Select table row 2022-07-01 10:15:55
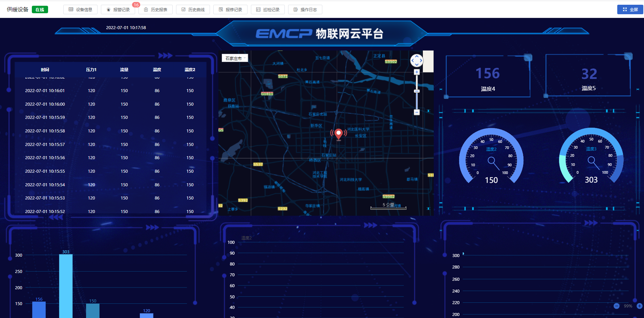644x318 pixels. [x=110, y=171]
